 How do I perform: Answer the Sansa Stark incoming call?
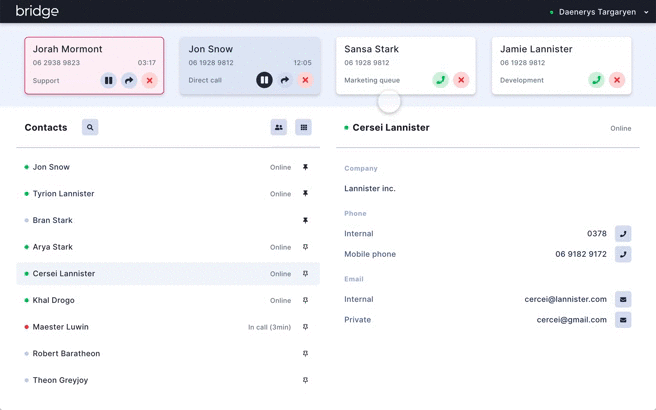pyautogui.click(x=441, y=80)
